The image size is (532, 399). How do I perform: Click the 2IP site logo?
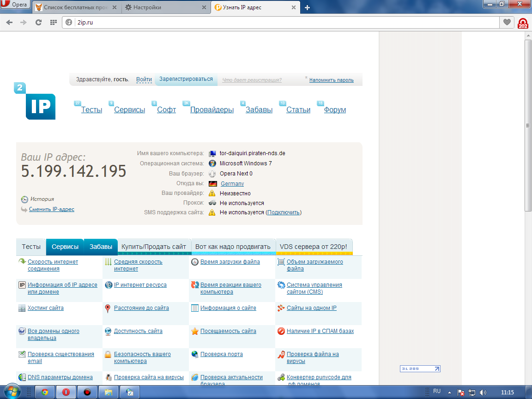click(35, 101)
